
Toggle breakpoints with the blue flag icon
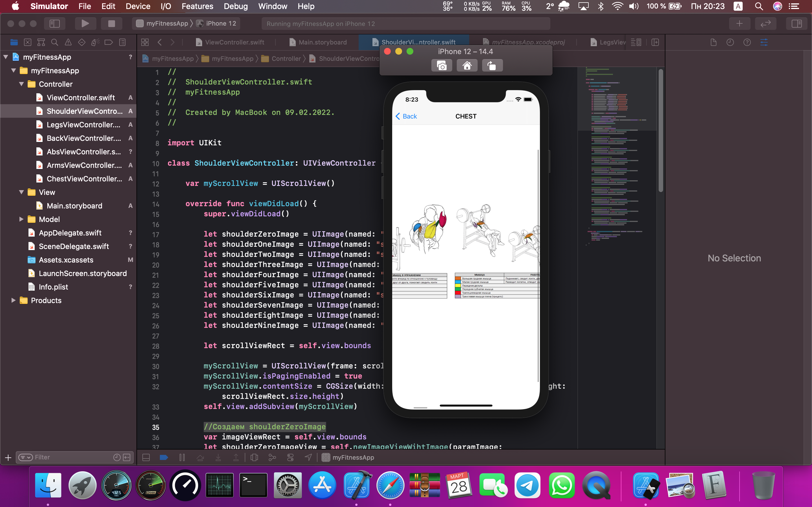pyautogui.click(x=164, y=457)
